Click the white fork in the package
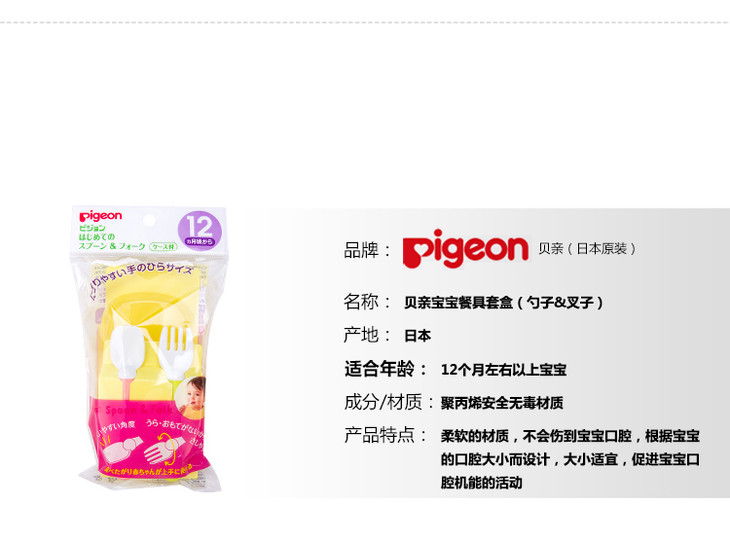 (176, 352)
